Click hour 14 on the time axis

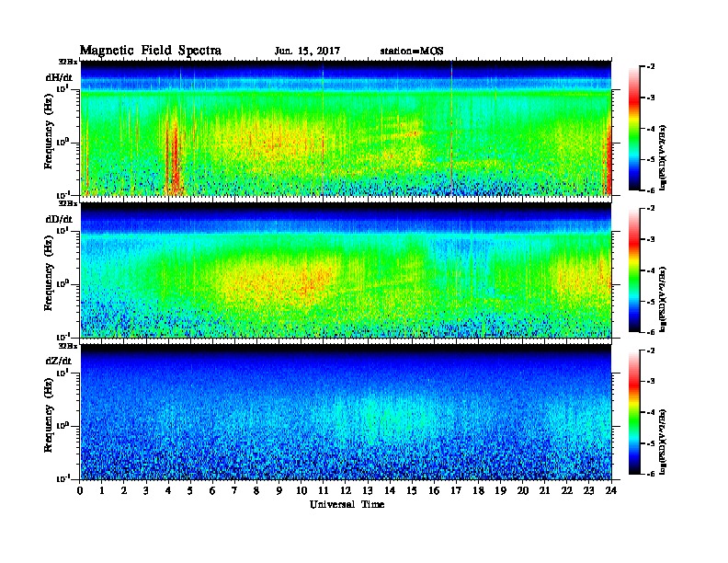pyautogui.click(x=390, y=491)
